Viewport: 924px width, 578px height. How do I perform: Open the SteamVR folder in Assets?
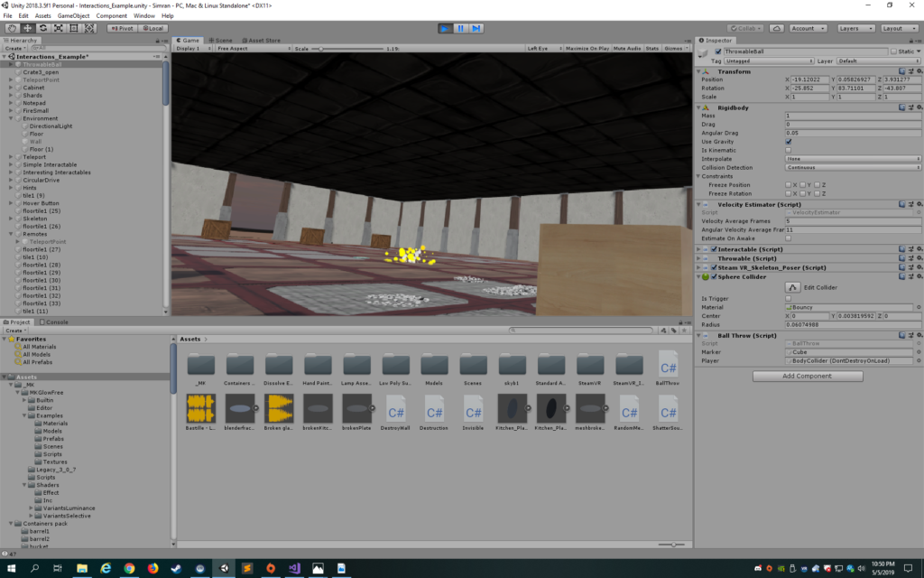pos(590,369)
